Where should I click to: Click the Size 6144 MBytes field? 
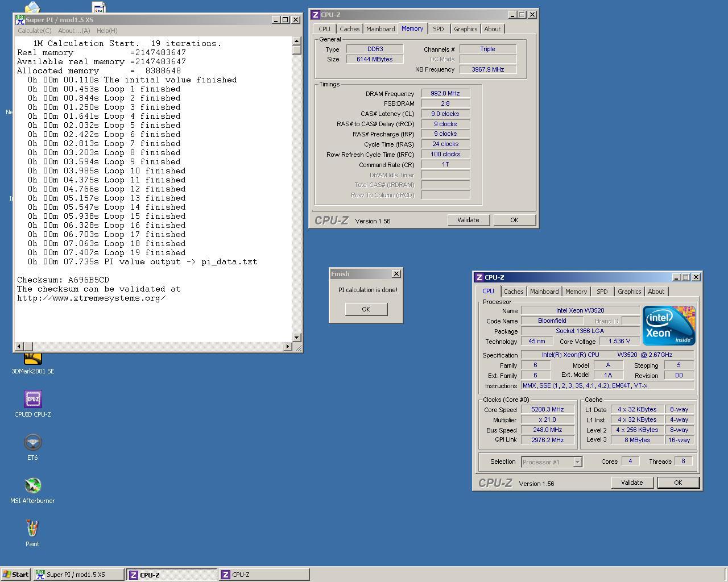pos(375,59)
